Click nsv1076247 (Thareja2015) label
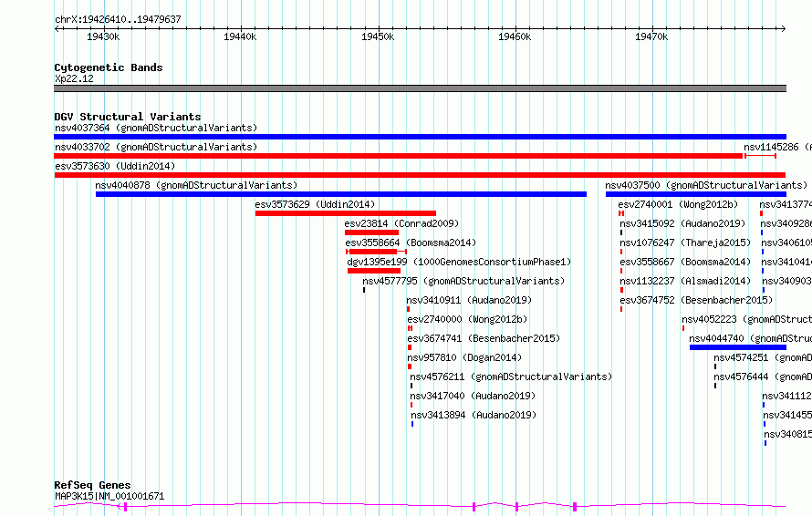The height and width of the screenshot is (516, 812). tap(685, 243)
